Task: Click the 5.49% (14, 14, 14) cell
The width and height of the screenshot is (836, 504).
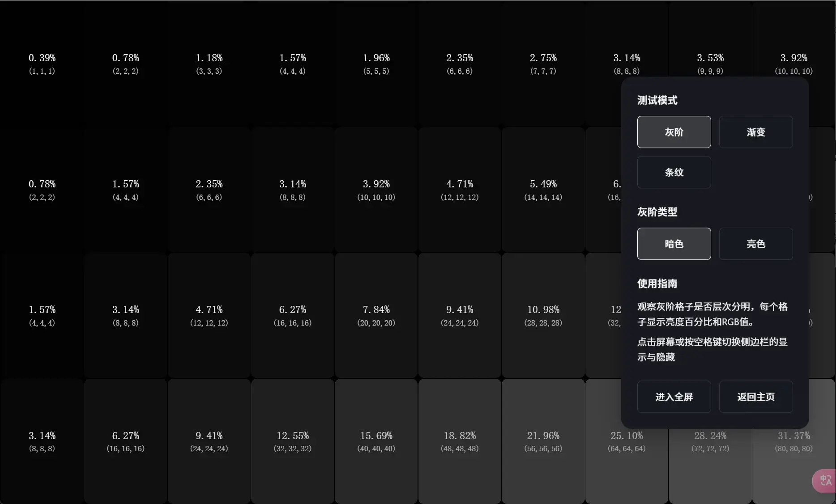Action: (x=543, y=190)
